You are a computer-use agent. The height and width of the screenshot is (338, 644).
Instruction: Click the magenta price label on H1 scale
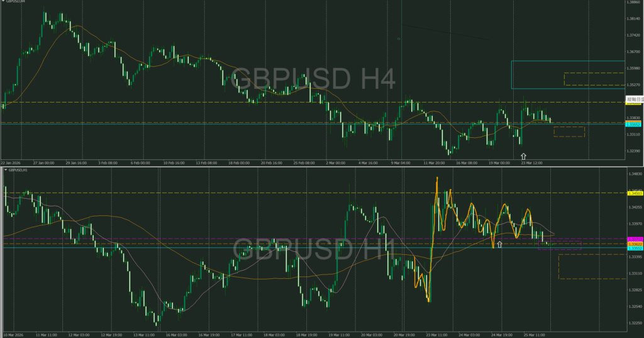[634, 239]
